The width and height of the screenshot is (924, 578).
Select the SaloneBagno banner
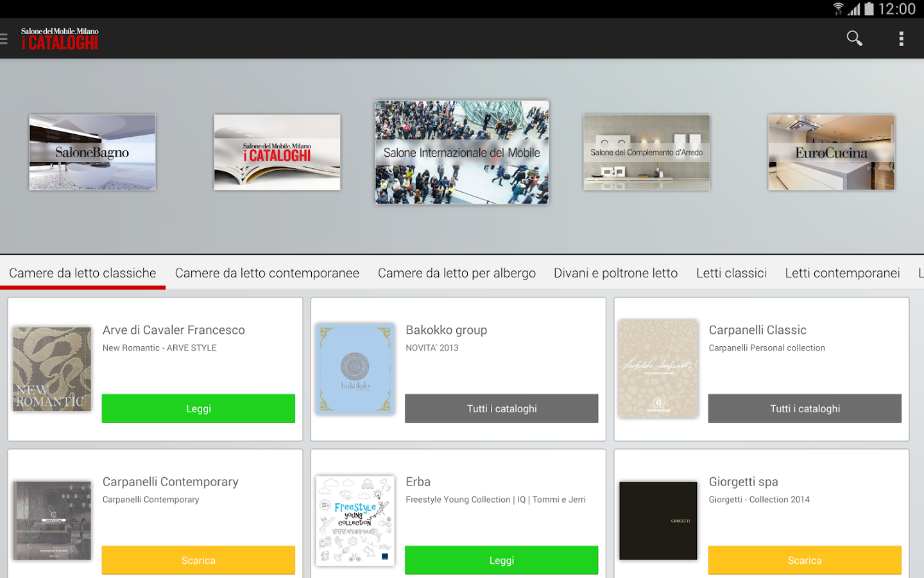(92, 152)
